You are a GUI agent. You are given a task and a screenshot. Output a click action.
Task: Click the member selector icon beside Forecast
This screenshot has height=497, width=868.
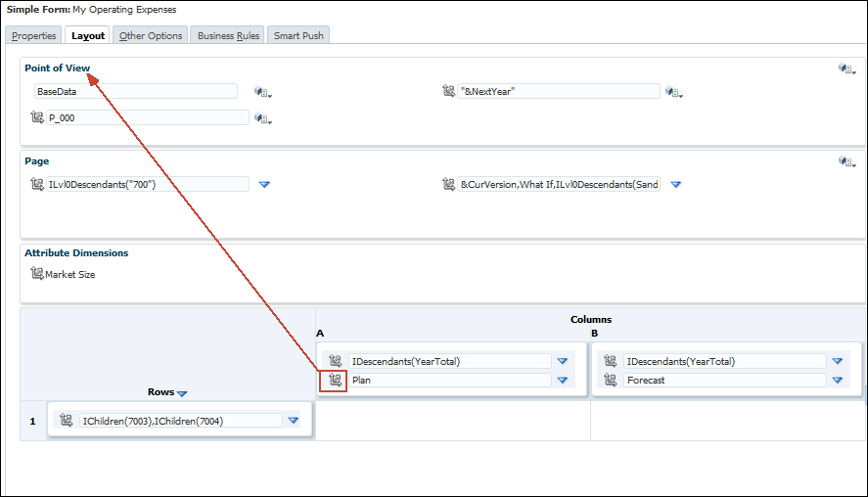click(x=610, y=380)
